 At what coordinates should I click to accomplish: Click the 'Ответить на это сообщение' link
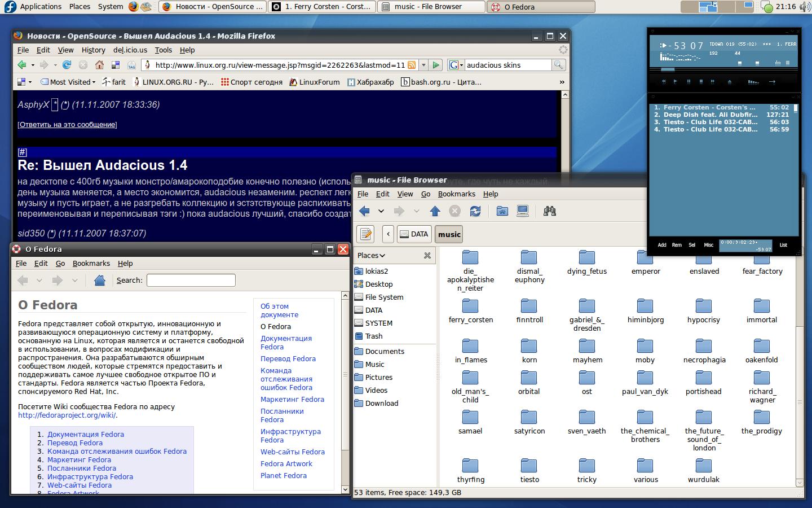tap(67, 125)
